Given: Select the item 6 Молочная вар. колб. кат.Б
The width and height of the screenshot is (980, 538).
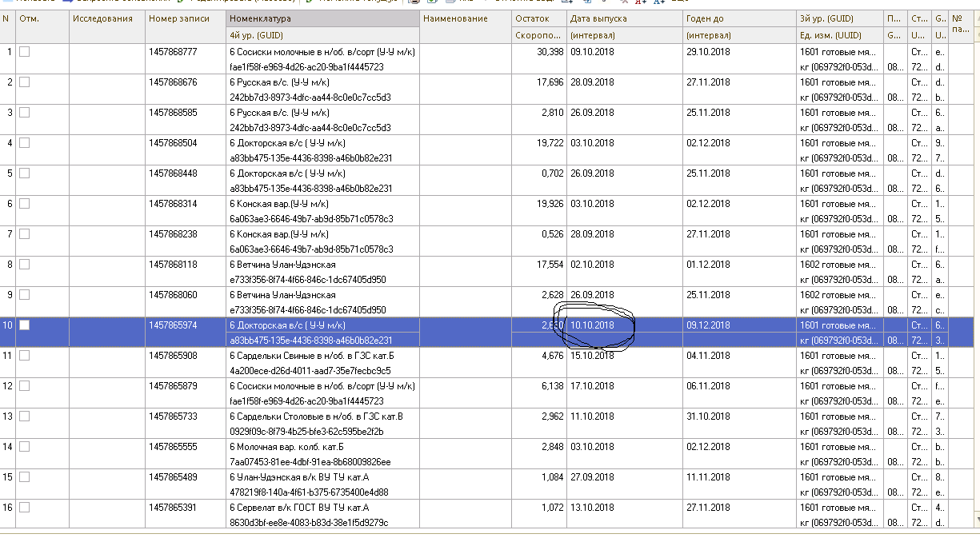Looking at the screenshot, I should pyautogui.click(x=286, y=447).
